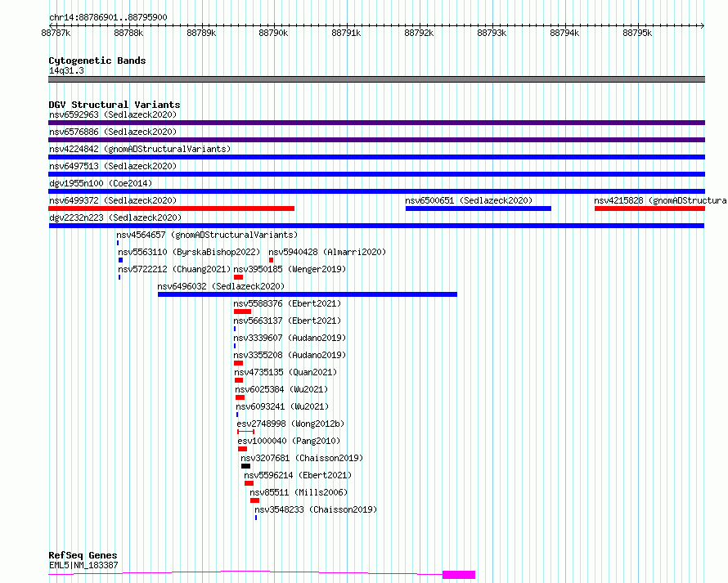Click the nsv5940428 (Almarri2020) label
This screenshot has height=583, width=728.
point(327,252)
